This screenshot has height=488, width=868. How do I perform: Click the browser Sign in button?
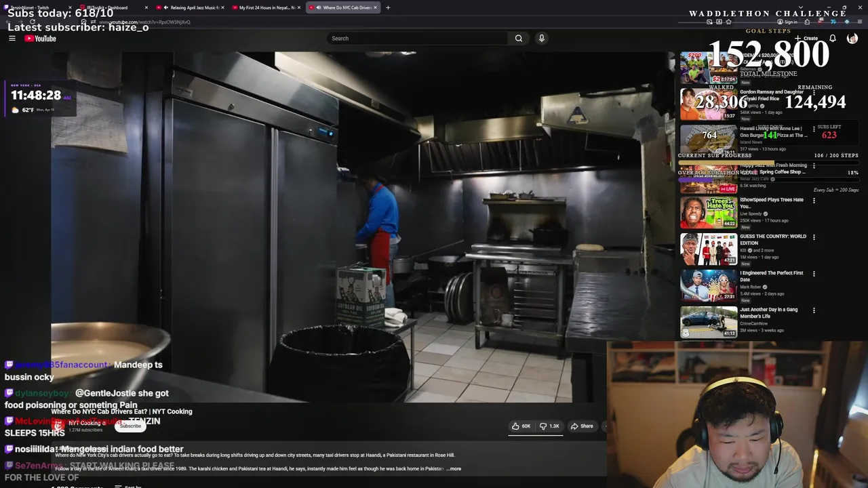click(x=787, y=22)
